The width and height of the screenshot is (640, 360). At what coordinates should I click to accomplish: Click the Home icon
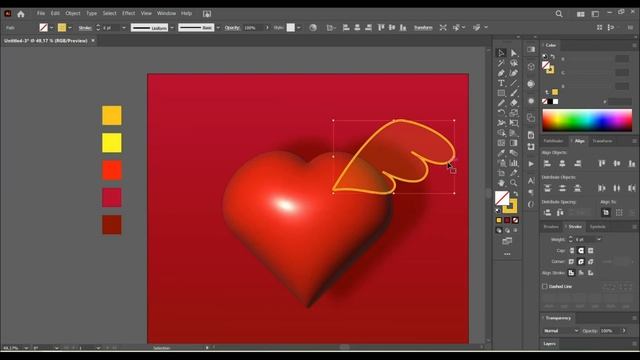(x=21, y=14)
